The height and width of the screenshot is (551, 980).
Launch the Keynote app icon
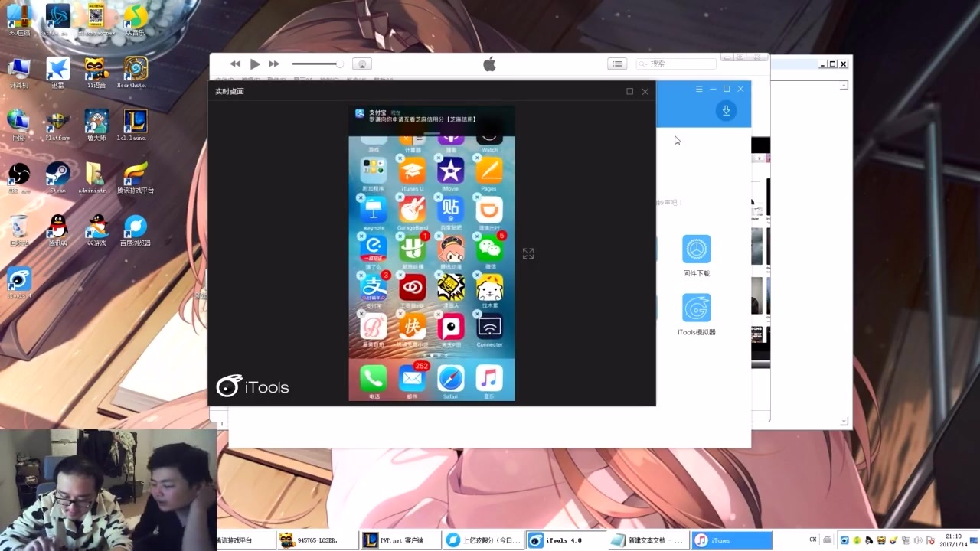tap(374, 210)
